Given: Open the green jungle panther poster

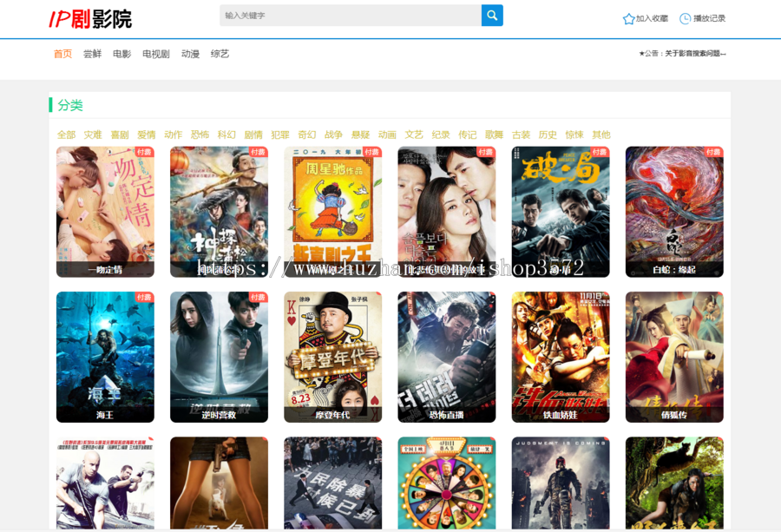Looking at the screenshot, I should pyautogui.click(x=674, y=483).
